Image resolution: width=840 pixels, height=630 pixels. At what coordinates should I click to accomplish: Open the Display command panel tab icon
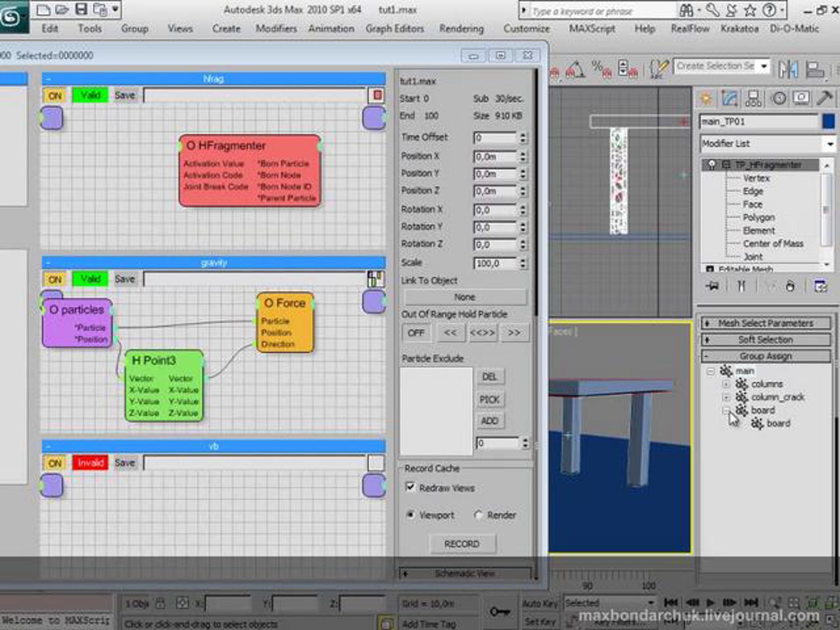tap(801, 99)
